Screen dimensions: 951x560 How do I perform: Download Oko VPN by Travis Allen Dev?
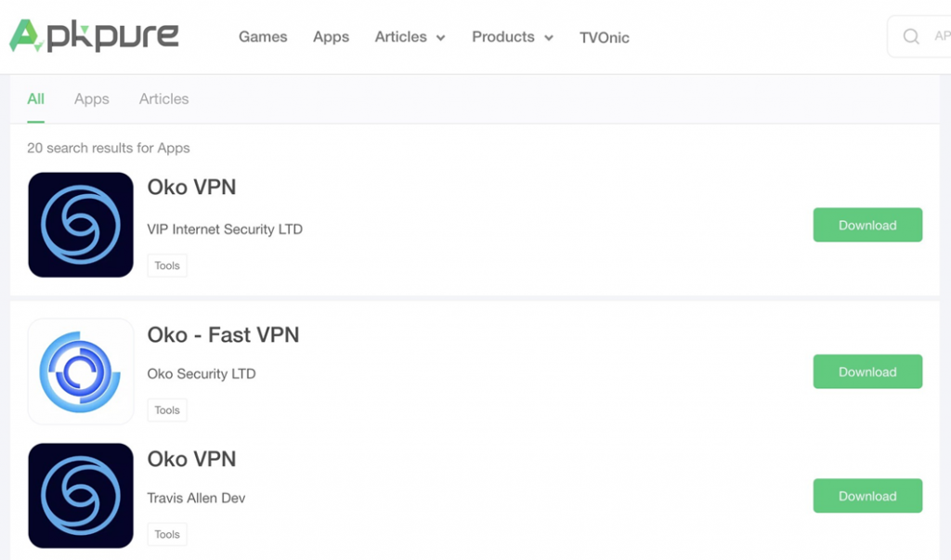(x=867, y=496)
